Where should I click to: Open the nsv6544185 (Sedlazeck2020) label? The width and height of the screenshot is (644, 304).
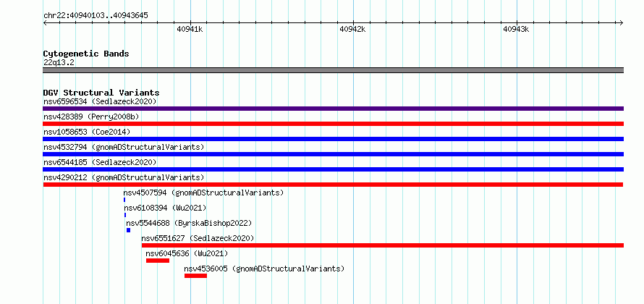pos(100,162)
